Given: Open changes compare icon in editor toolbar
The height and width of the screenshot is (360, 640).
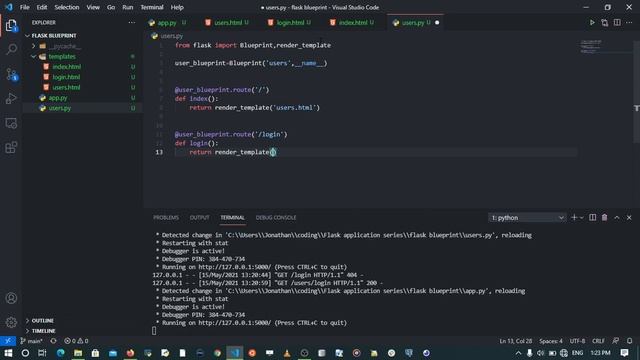Looking at the screenshot, I should 604,22.
